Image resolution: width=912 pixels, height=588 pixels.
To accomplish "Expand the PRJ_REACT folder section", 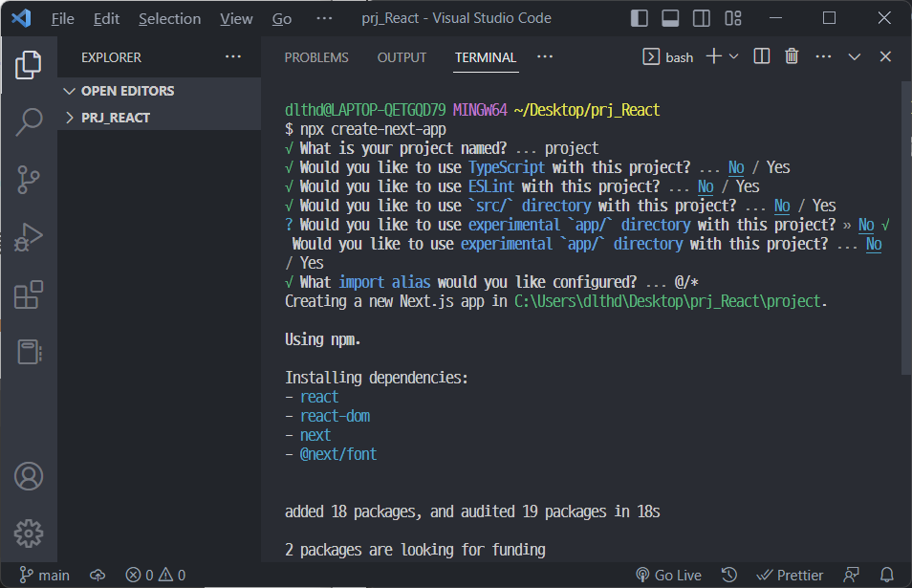I will [159, 118].
